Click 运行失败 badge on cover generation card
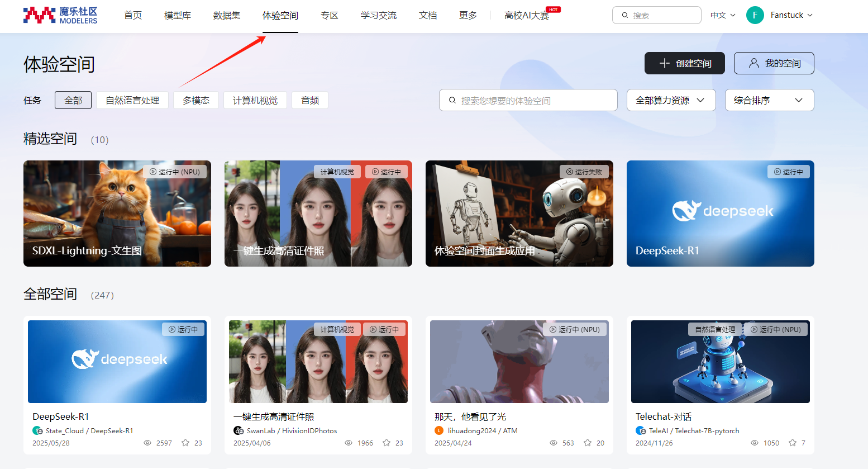Screen dimensions: 868x469 [584, 172]
